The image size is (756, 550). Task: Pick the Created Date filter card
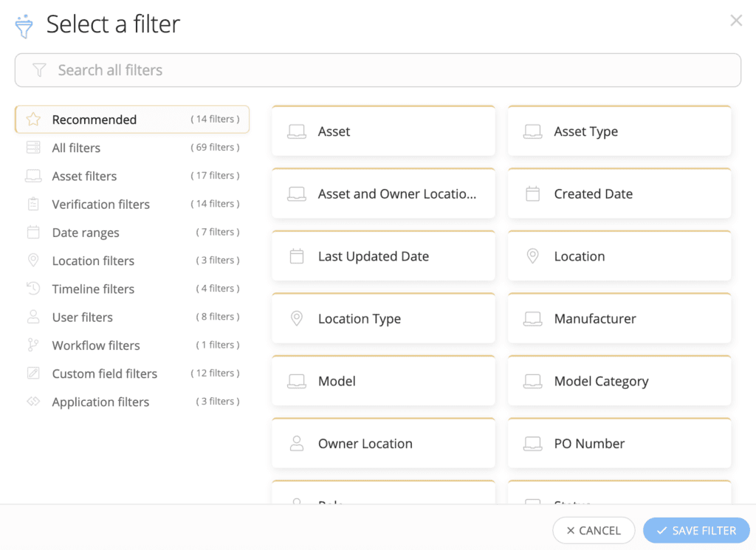click(x=619, y=193)
